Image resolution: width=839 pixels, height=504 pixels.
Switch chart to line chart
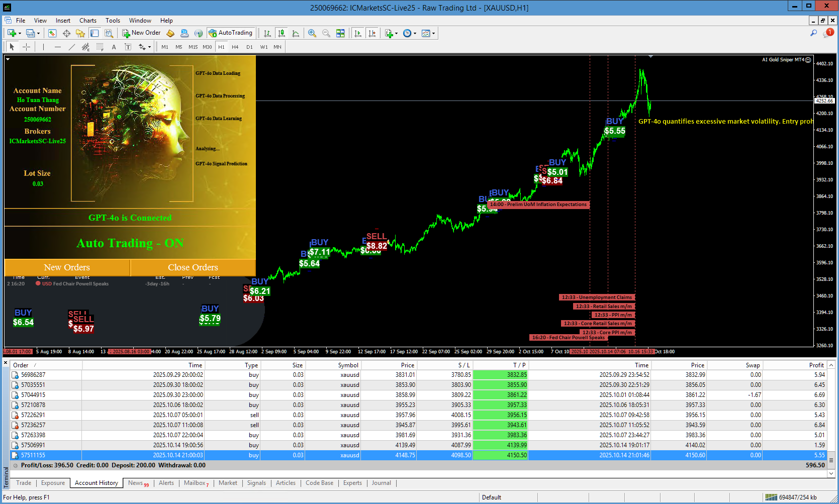(296, 33)
